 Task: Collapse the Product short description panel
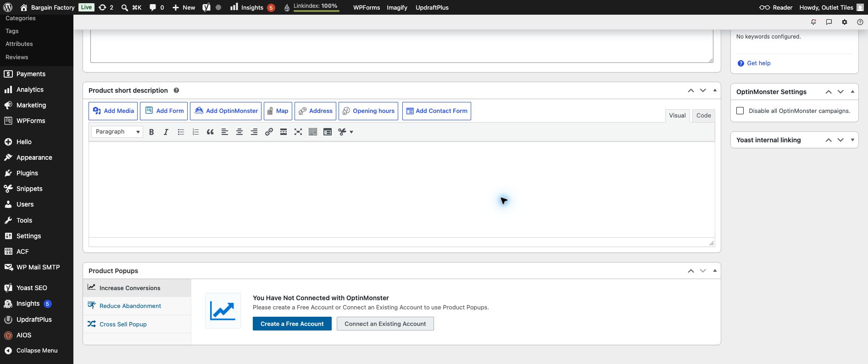pyautogui.click(x=715, y=90)
